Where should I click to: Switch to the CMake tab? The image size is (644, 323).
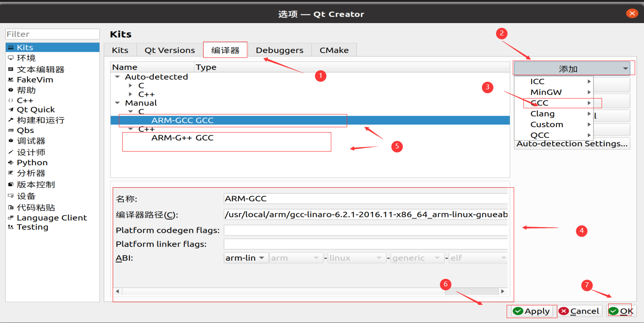[x=334, y=50]
